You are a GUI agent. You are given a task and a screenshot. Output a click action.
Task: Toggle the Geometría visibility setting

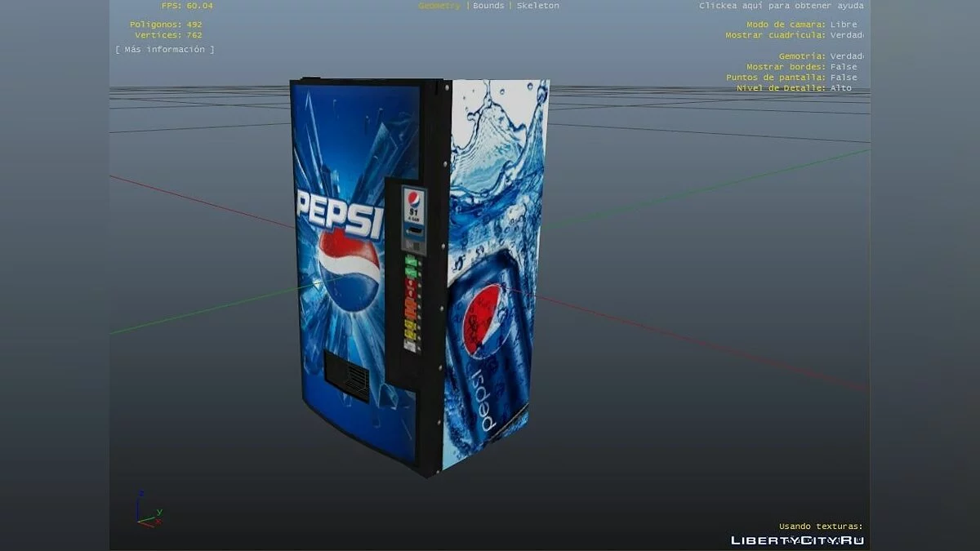(x=846, y=56)
